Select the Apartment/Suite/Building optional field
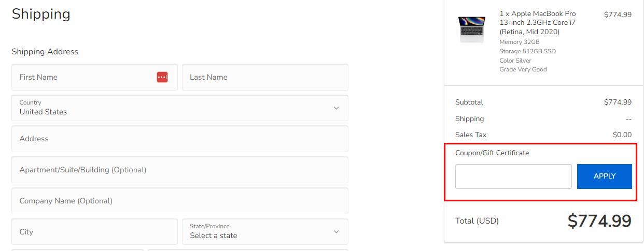644x251 pixels. (180, 170)
